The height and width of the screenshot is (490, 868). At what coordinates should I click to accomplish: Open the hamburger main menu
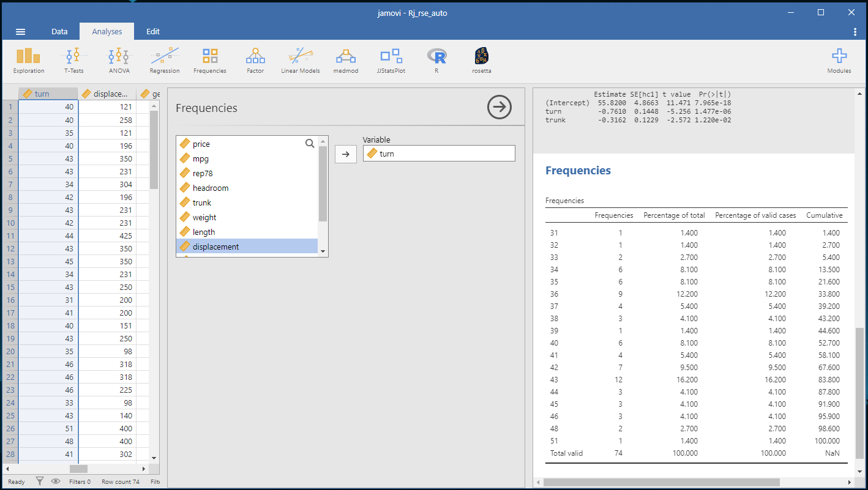pos(20,32)
